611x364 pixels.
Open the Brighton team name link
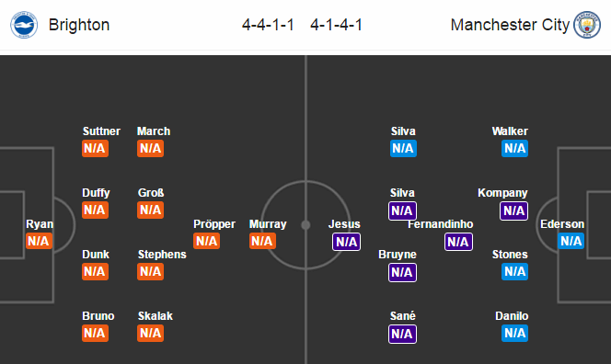click(79, 25)
